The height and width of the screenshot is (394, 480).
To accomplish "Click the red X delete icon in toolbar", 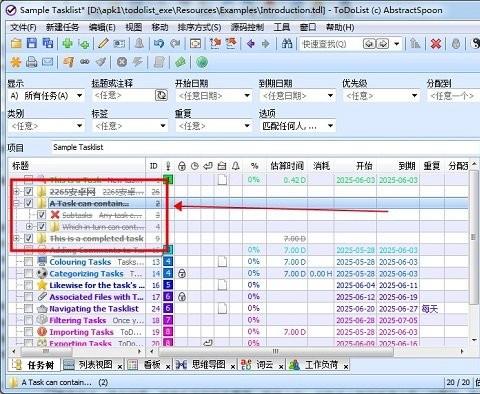I will pyautogui.click(x=436, y=43).
